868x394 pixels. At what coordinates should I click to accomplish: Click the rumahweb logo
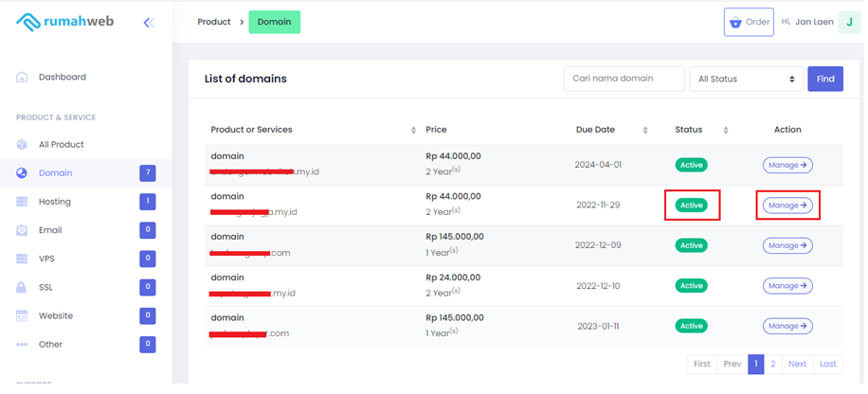click(x=64, y=22)
